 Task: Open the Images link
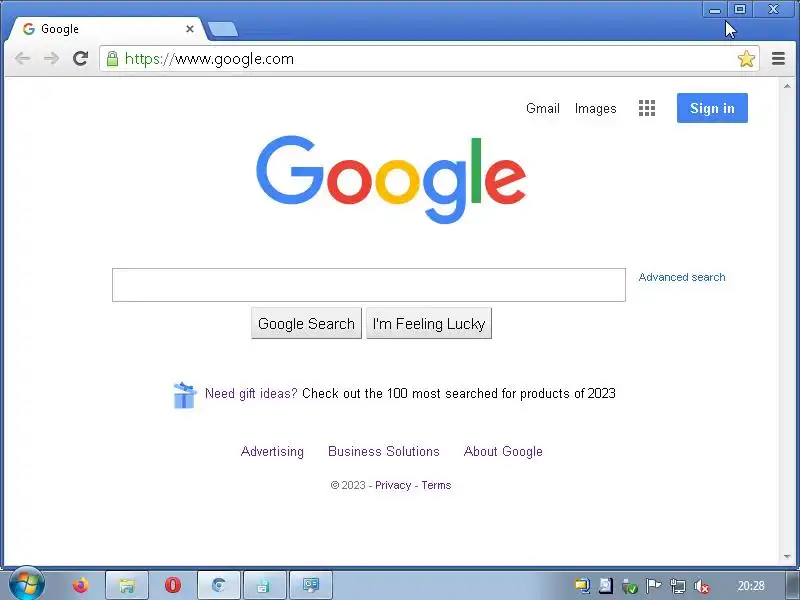coord(595,108)
